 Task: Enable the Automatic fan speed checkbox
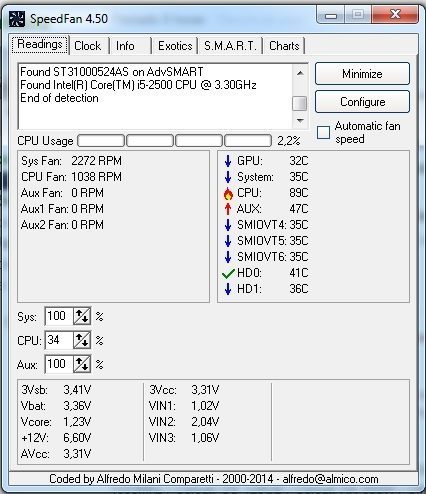[x=323, y=132]
